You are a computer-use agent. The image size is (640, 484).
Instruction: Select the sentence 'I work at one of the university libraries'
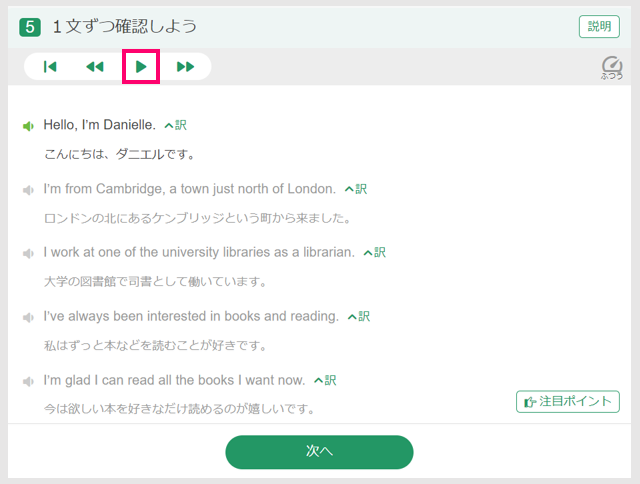coord(199,252)
